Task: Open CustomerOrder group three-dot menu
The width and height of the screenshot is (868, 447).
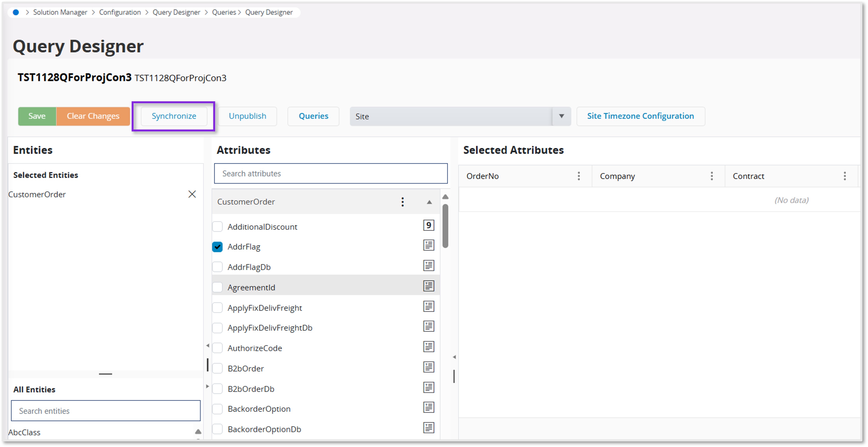Action: [x=402, y=202]
